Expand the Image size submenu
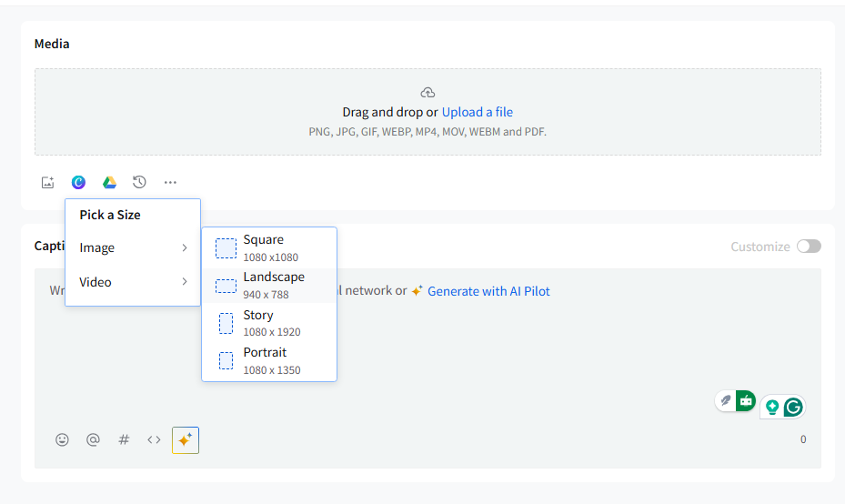Image resolution: width=845 pixels, height=504 pixels. [x=133, y=247]
